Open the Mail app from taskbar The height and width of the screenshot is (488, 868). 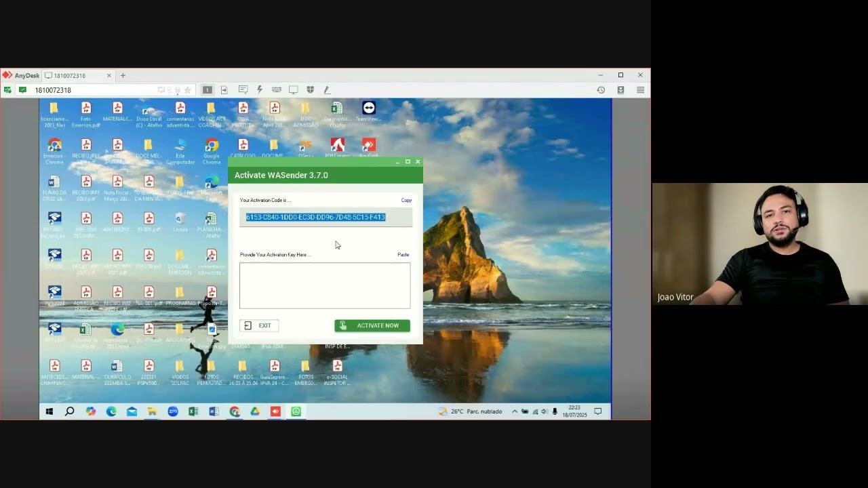(x=132, y=411)
